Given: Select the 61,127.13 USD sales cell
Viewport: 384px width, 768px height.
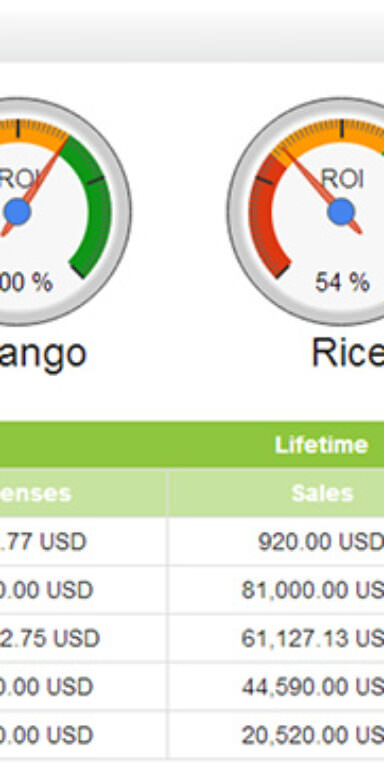Looking at the screenshot, I should tap(276, 638).
